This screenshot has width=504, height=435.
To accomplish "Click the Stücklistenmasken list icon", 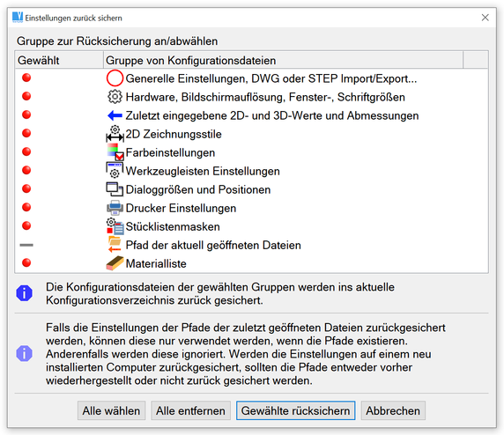I will pyautogui.click(x=115, y=226).
